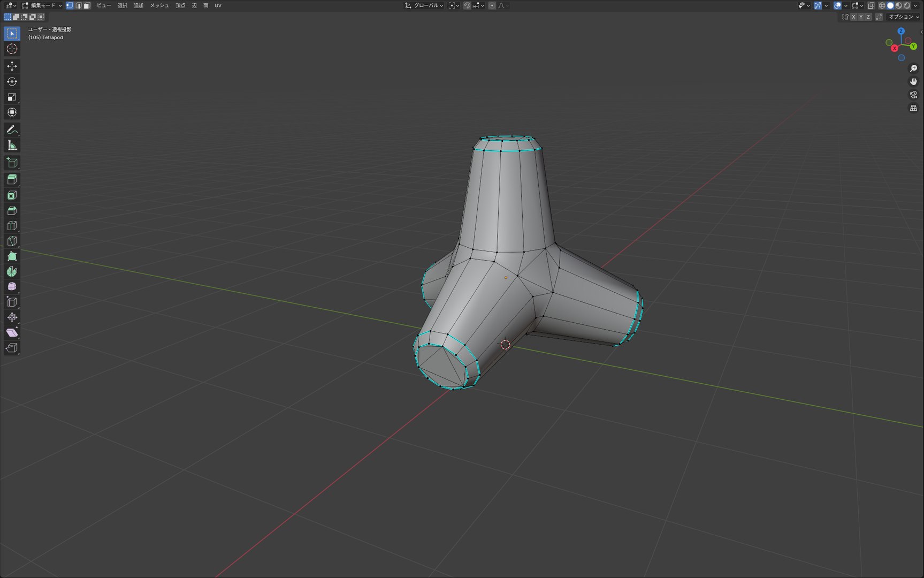Open the shading options dropdown arrow

915,5
